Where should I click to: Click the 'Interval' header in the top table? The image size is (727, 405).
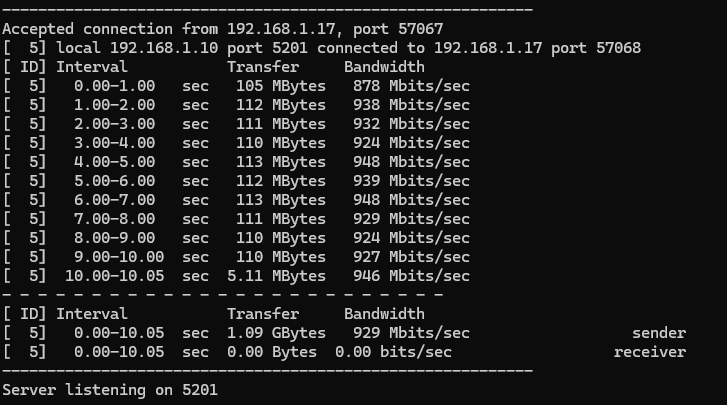(92, 67)
